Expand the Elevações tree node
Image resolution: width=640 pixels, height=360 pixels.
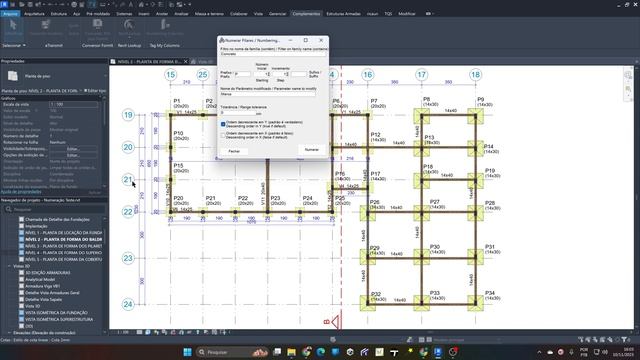9,333
